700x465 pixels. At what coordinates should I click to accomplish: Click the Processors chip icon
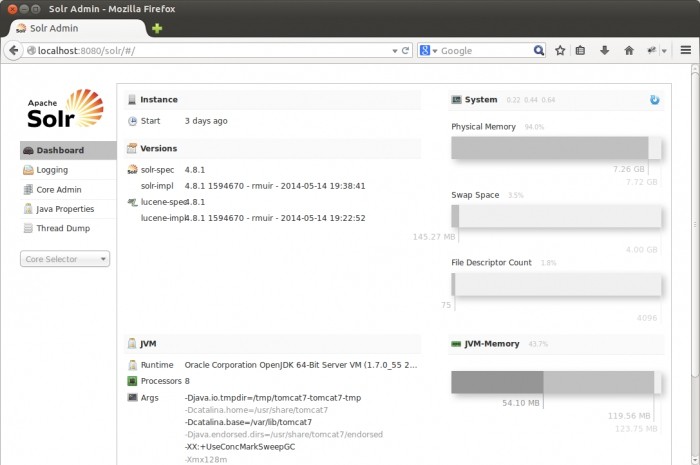point(132,381)
